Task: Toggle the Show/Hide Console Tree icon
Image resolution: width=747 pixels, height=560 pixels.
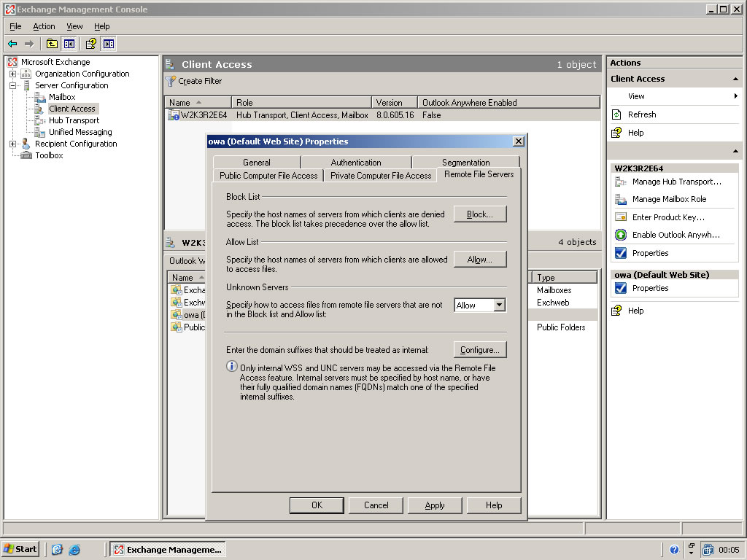Action: click(x=69, y=44)
